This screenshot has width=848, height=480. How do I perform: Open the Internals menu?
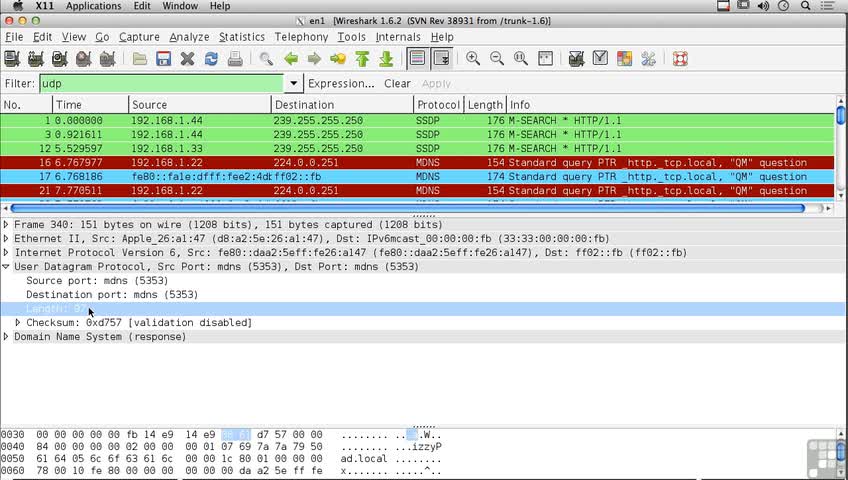tap(398, 37)
